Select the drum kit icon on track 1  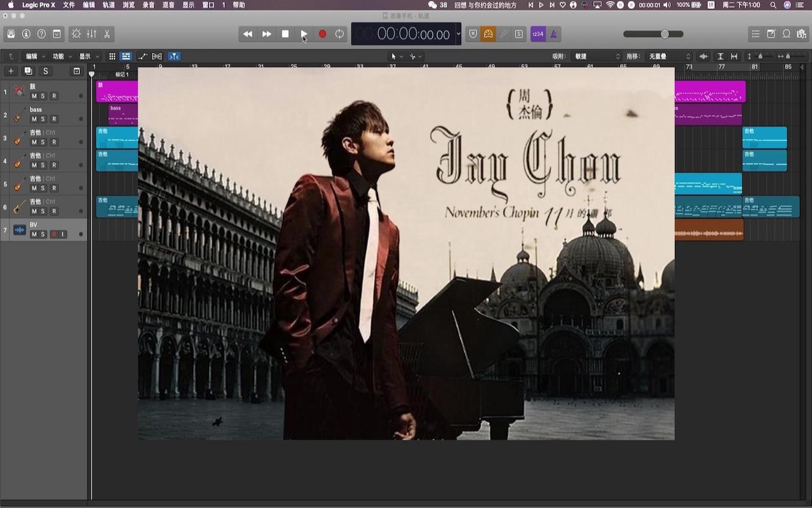(20, 92)
